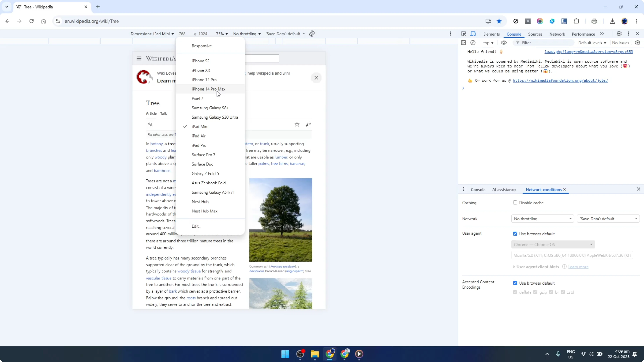Bookmark the Tree article via the star icon
The width and height of the screenshot is (644, 362).
pos(297,124)
